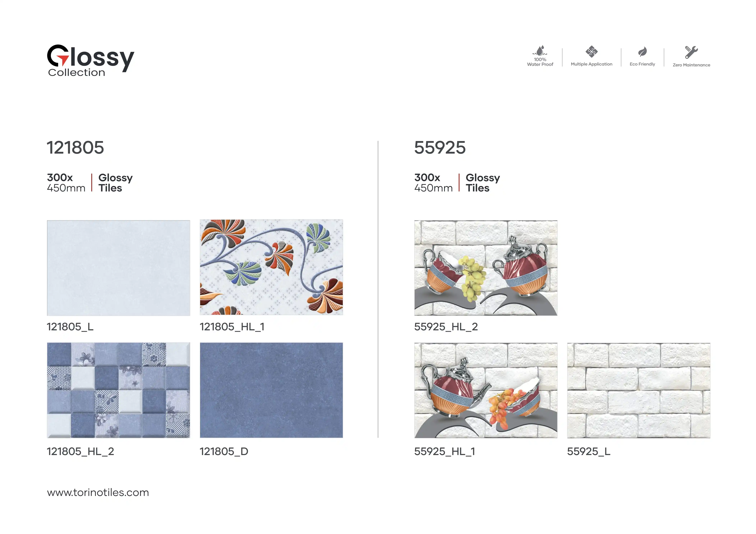Click the Zero Maintenance wrench icon
This screenshot has height=534, width=756.
click(x=691, y=52)
